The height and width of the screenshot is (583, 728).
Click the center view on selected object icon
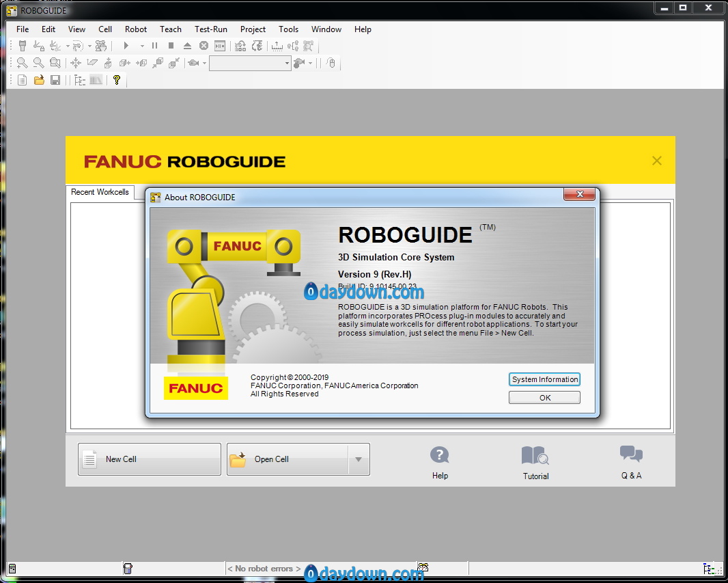click(x=76, y=63)
